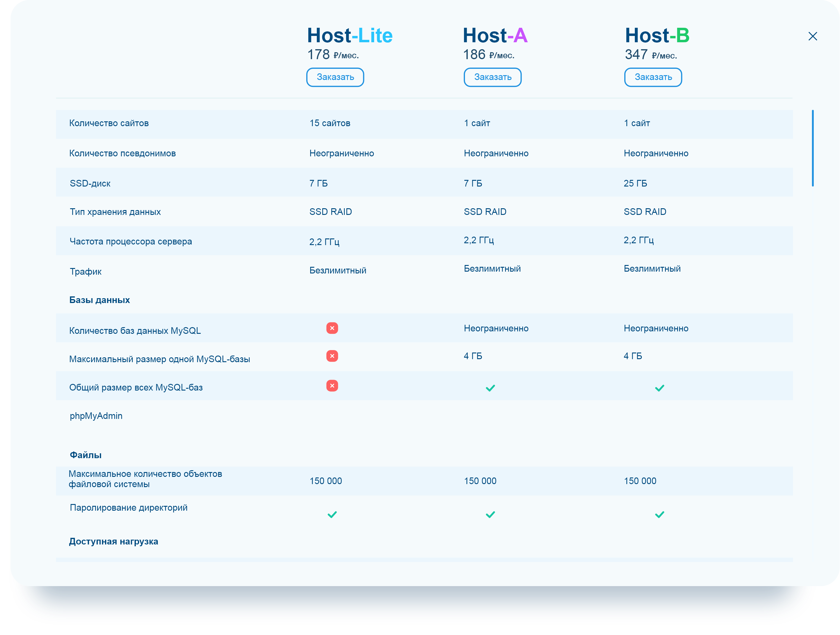Viewport: 840px width, 635px height.
Task: Select the phpMyAdmin row
Action: coord(96,416)
